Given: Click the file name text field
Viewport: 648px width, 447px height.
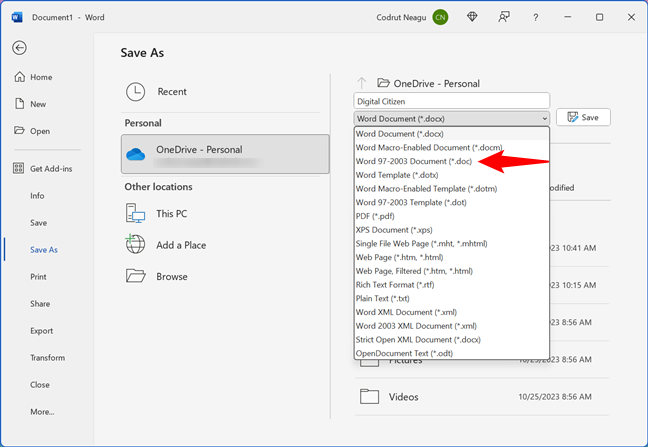Looking at the screenshot, I should (x=451, y=100).
